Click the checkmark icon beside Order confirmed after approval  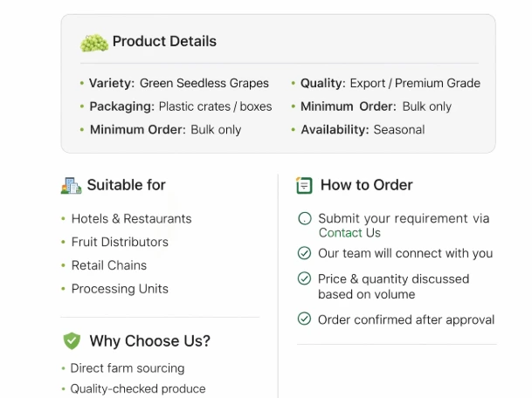(x=304, y=319)
